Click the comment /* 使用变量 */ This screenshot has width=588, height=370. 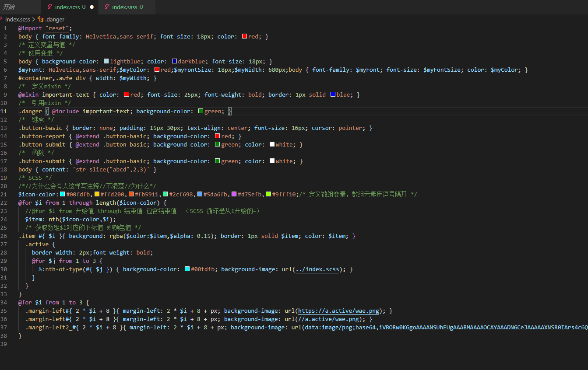click(40, 53)
